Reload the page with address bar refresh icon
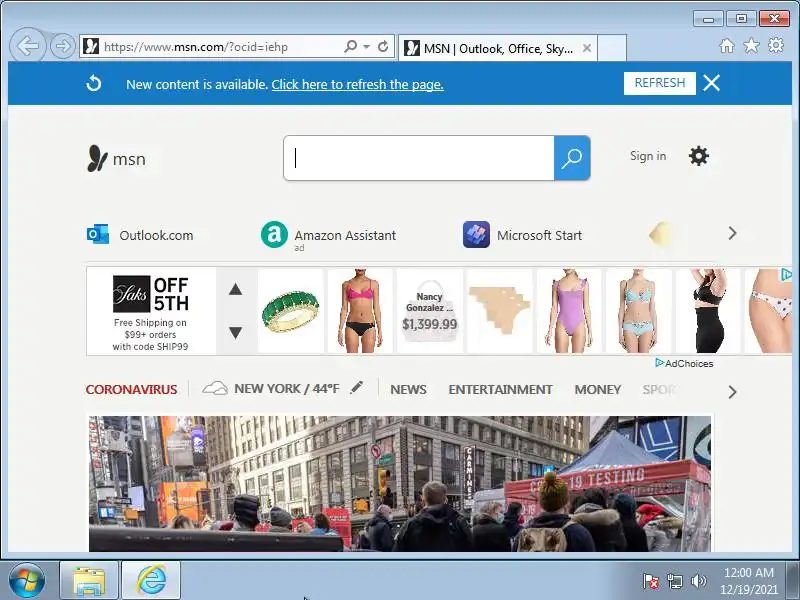The width and height of the screenshot is (800, 600). pos(383,46)
